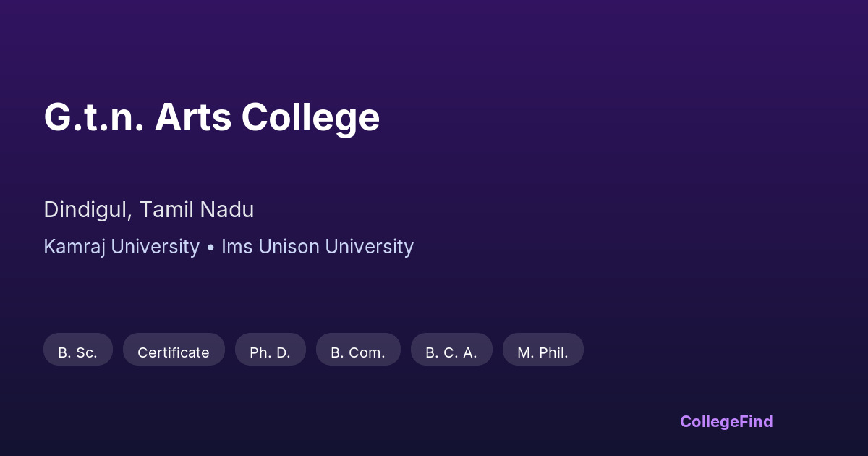This screenshot has height=456, width=868.
Task: Click the bullet separator between universities
Action: (210, 248)
